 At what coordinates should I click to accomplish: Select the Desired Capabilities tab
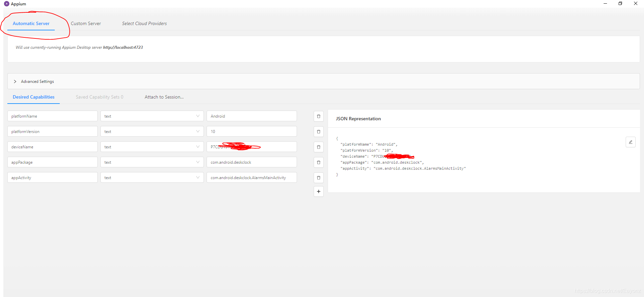click(33, 97)
